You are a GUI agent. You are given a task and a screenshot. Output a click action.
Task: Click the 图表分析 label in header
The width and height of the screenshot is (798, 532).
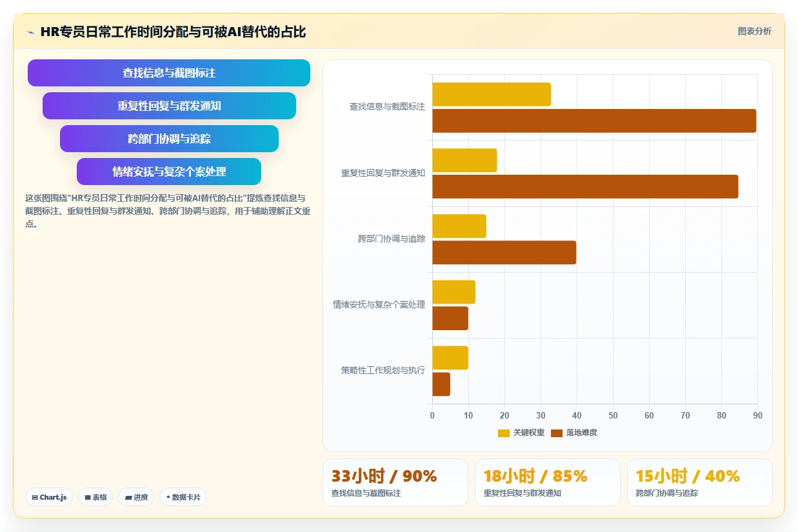[x=754, y=31]
